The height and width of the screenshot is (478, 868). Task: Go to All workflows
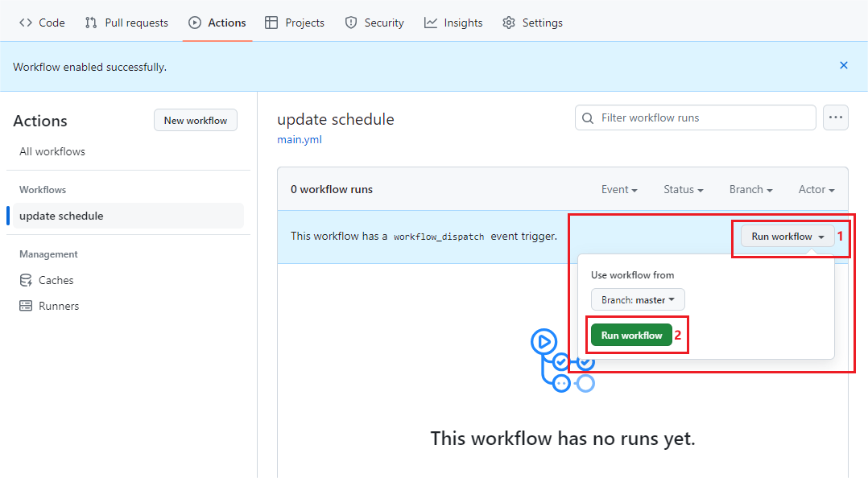coord(52,151)
